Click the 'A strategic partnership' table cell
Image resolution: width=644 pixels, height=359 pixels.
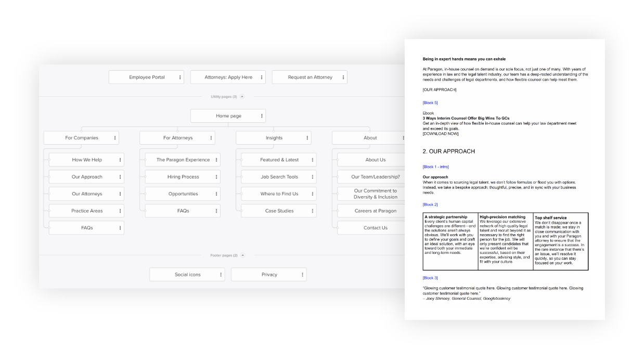450,241
